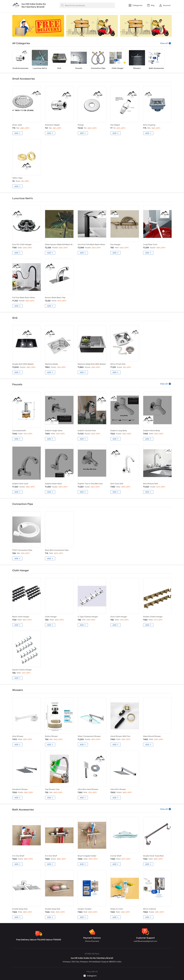This screenshot has height=980, width=184.
Task: Add PTMT Connection Pipe to bag
Action: tap(17, 559)
